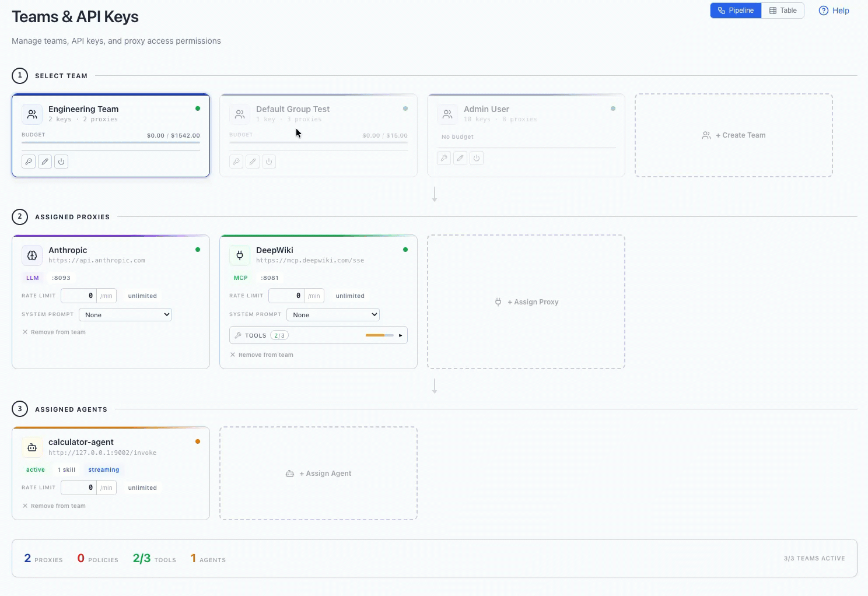
Task: Toggle power state of Admin User team
Action: click(x=477, y=158)
